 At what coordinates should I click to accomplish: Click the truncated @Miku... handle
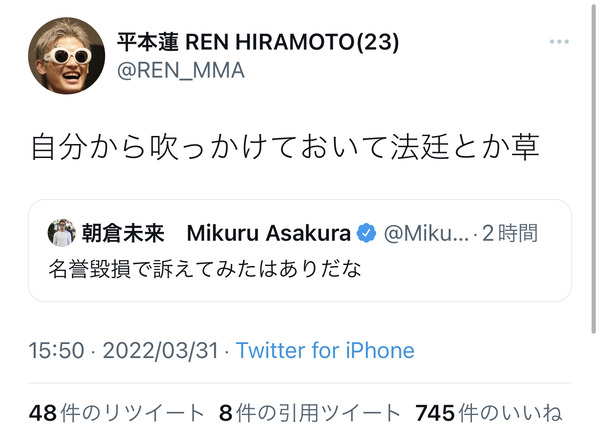coord(426,233)
